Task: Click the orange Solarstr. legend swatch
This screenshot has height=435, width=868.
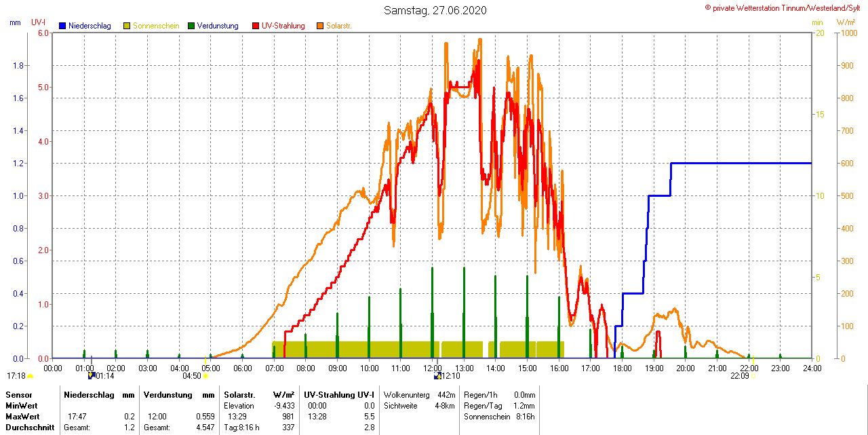Action: click(x=320, y=26)
